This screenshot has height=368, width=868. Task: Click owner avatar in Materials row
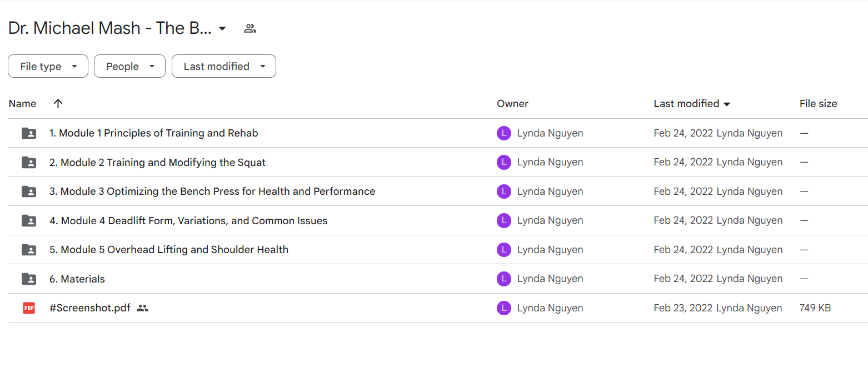point(504,279)
